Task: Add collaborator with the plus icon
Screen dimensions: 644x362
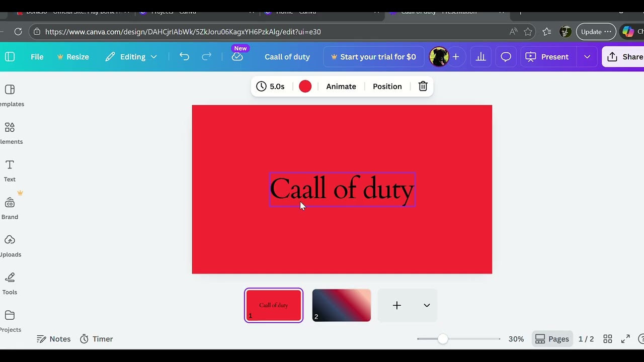Action: [x=456, y=57]
